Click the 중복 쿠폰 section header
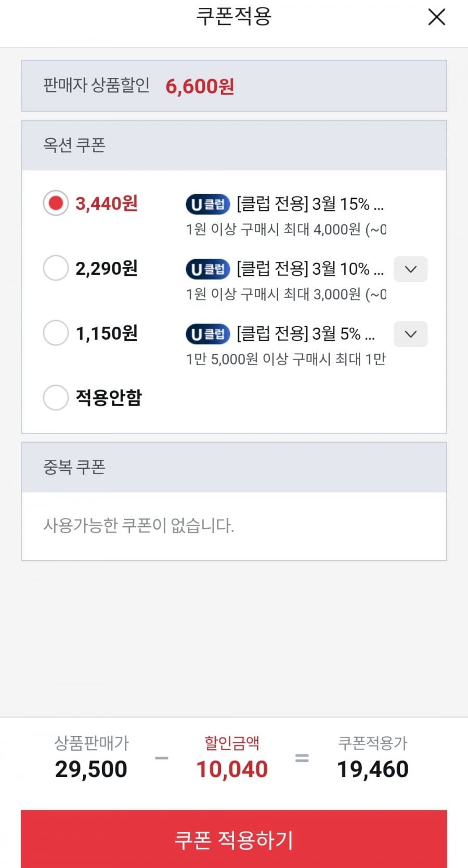The width and height of the screenshot is (468, 868). point(74,467)
